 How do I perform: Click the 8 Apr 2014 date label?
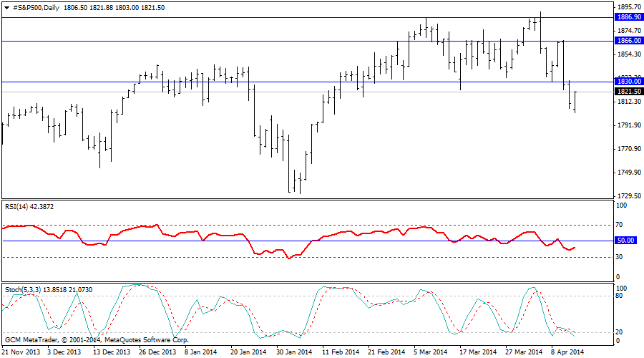click(x=567, y=352)
